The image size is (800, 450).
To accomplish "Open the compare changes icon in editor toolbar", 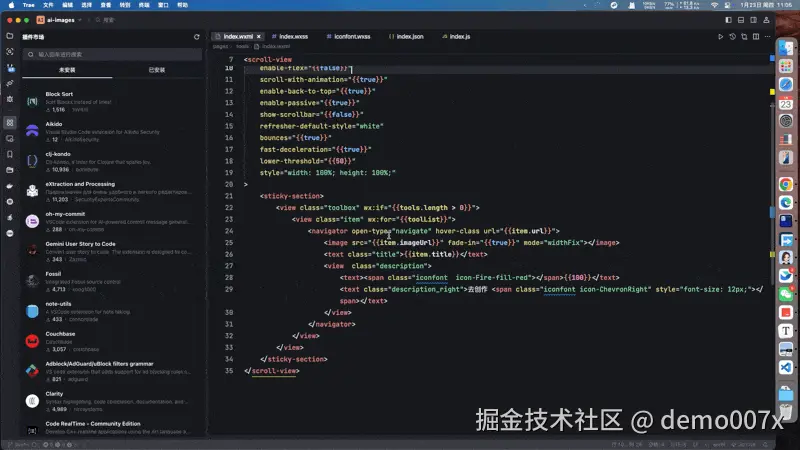I will click(744, 37).
